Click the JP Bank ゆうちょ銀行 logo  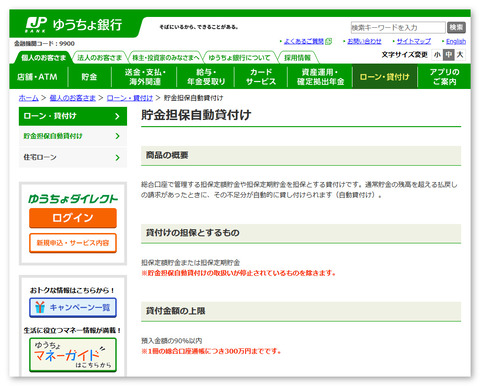tap(74, 24)
